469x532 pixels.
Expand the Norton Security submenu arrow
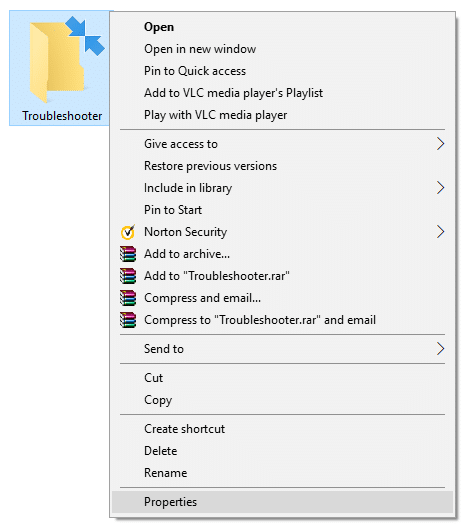pos(440,232)
